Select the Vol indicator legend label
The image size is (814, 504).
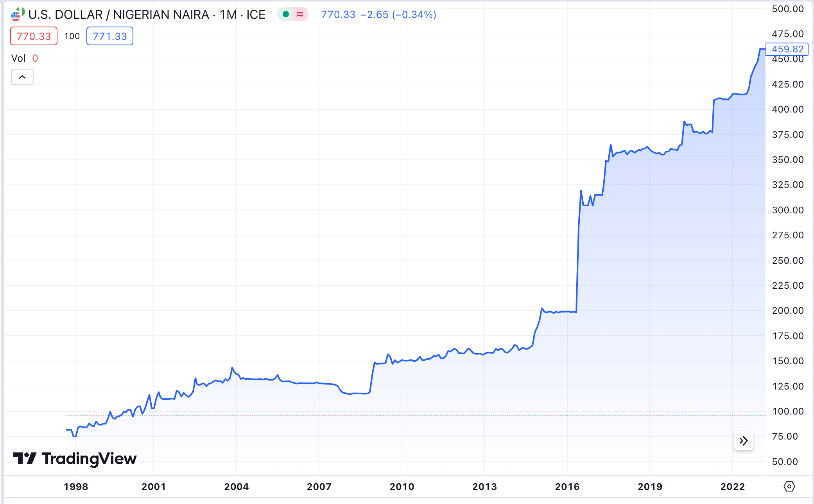coord(18,58)
